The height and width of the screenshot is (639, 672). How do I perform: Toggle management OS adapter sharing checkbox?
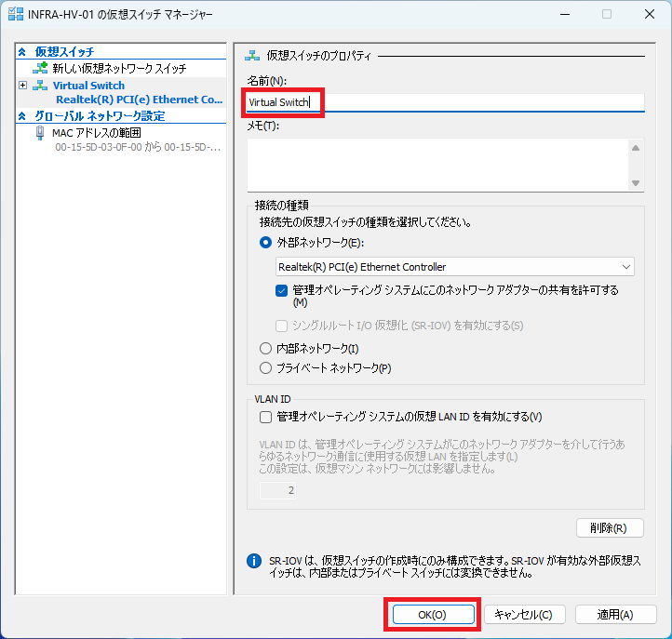(282, 291)
